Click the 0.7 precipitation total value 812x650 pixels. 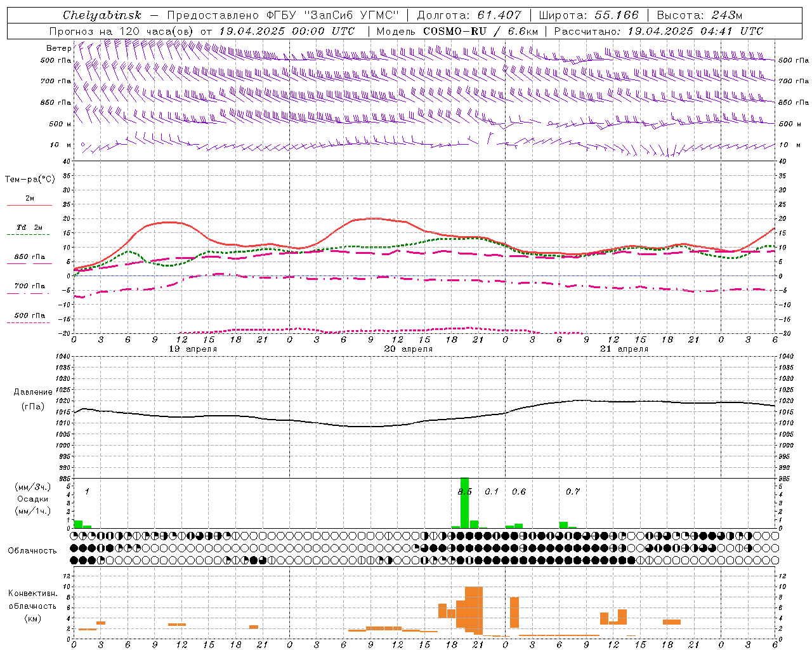pyautogui.click(x=573, y=492)
